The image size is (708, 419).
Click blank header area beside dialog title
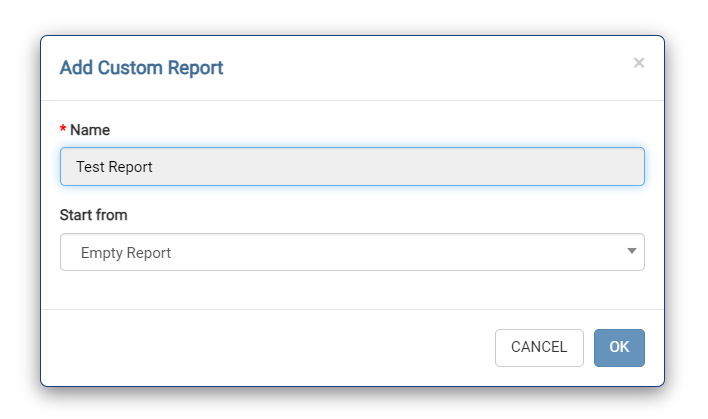[x=420, y=68]
